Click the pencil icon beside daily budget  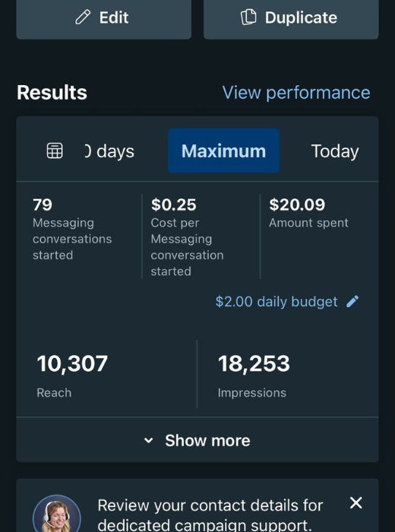tap(352, 301)
